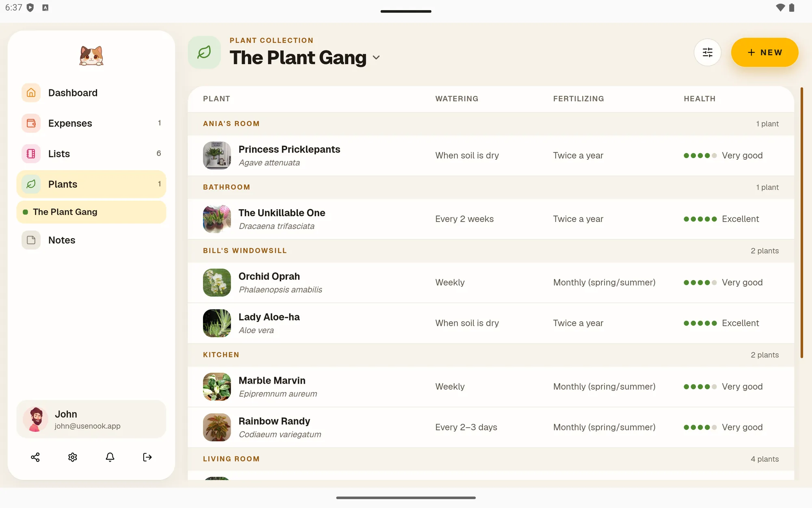
Task: Click the Watering column header
Action: [457, 99]
